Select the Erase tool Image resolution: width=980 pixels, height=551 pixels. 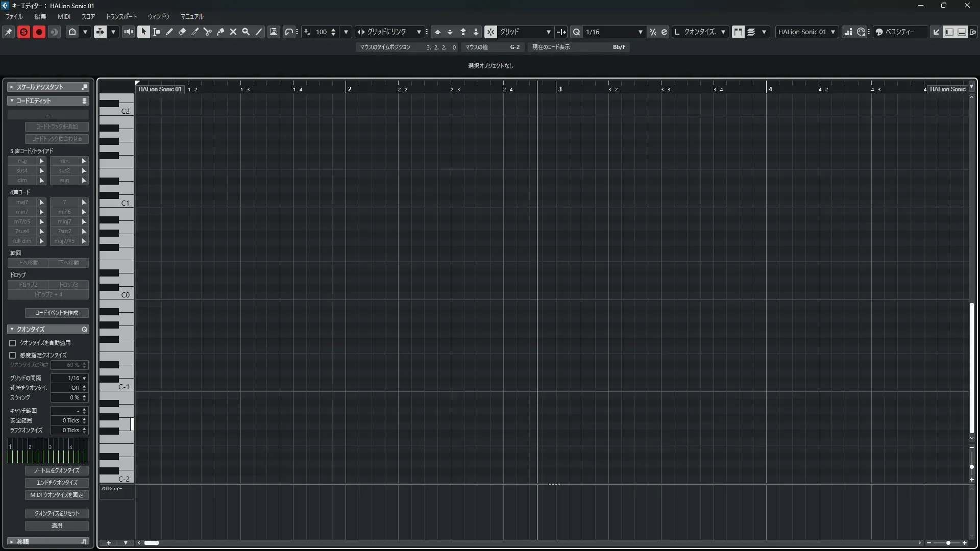[x=182, y=32]
